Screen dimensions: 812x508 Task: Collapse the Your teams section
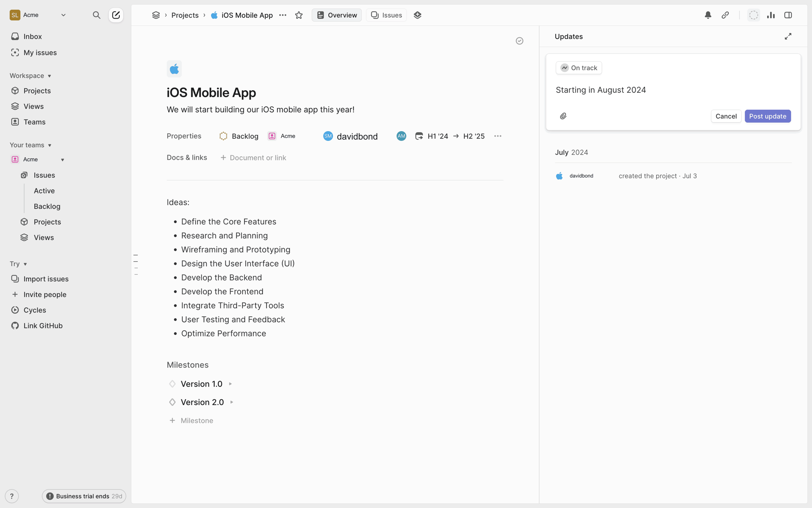tap(30, 145)
